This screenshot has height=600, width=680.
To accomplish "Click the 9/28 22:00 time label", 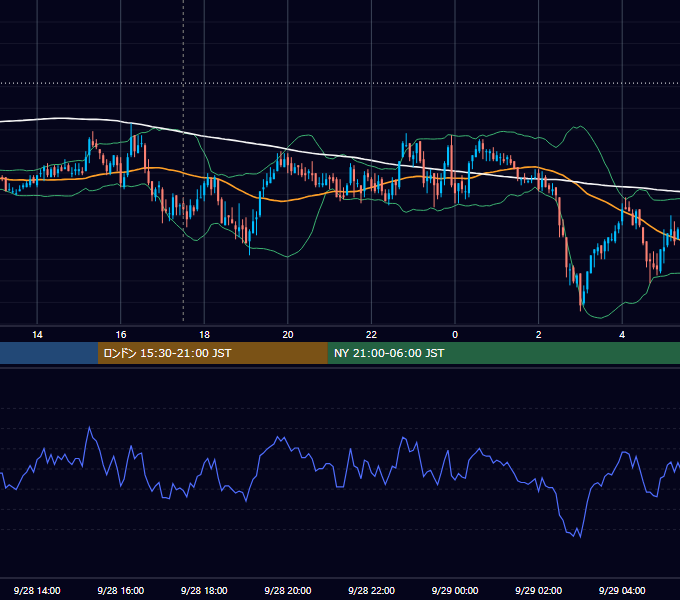I will click(x=371, y=590).
